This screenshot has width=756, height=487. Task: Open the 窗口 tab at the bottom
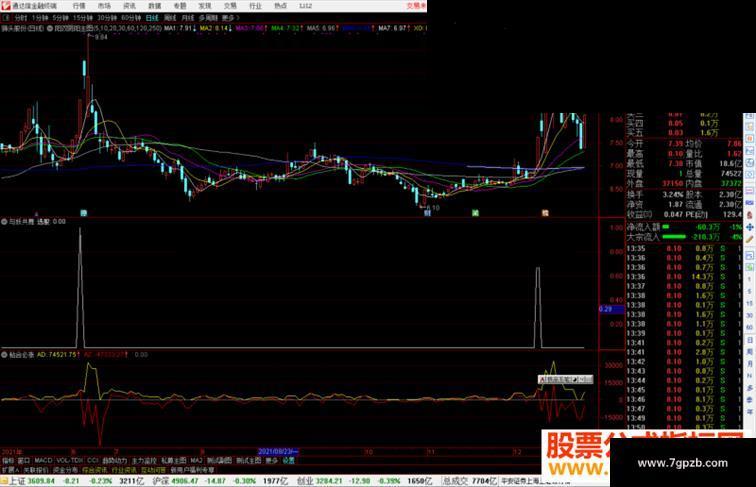24,461
